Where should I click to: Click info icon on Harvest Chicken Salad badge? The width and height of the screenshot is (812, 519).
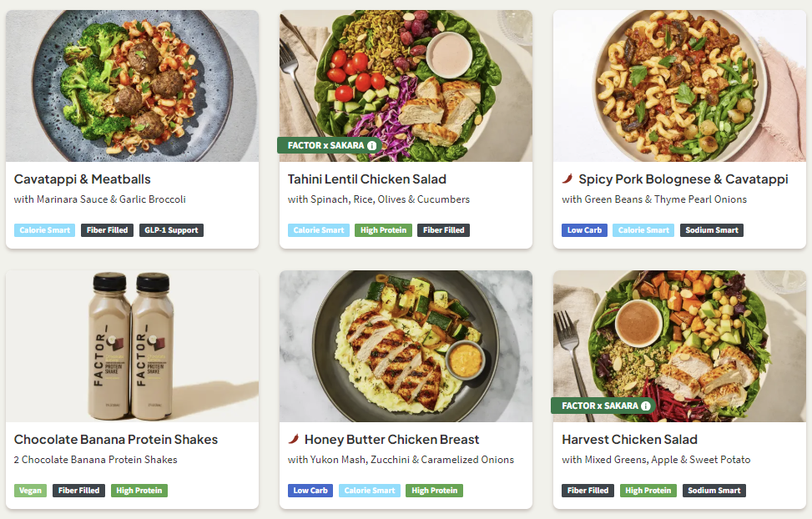click(646, 406)
